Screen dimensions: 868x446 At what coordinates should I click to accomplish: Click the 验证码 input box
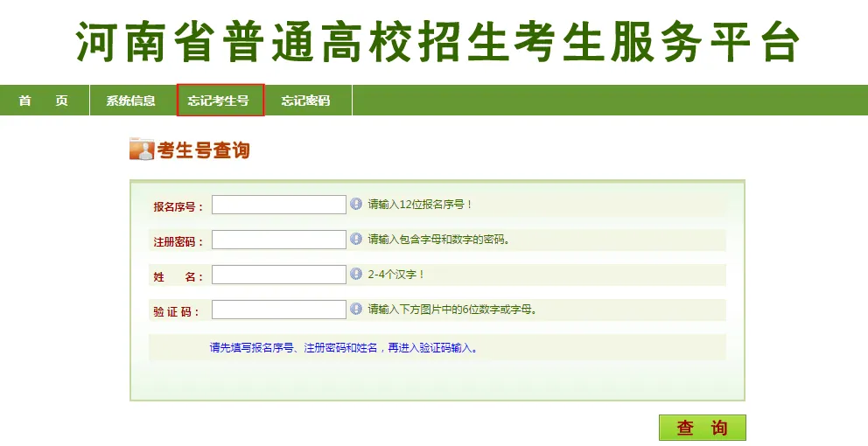point(279,310)
